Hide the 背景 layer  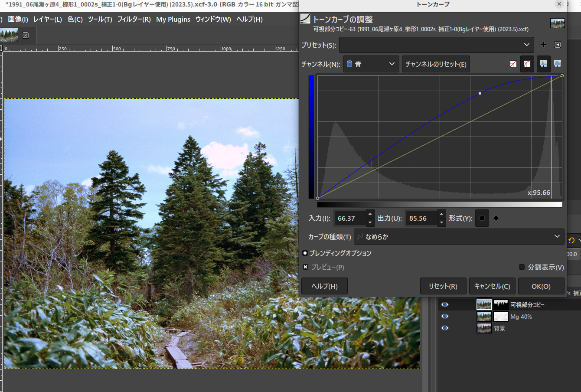click(x=444, y=328)
